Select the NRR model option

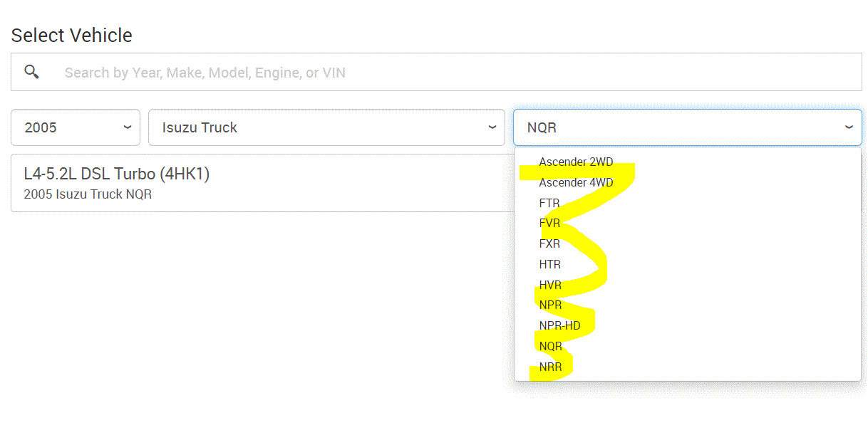(x=550, y=367)
